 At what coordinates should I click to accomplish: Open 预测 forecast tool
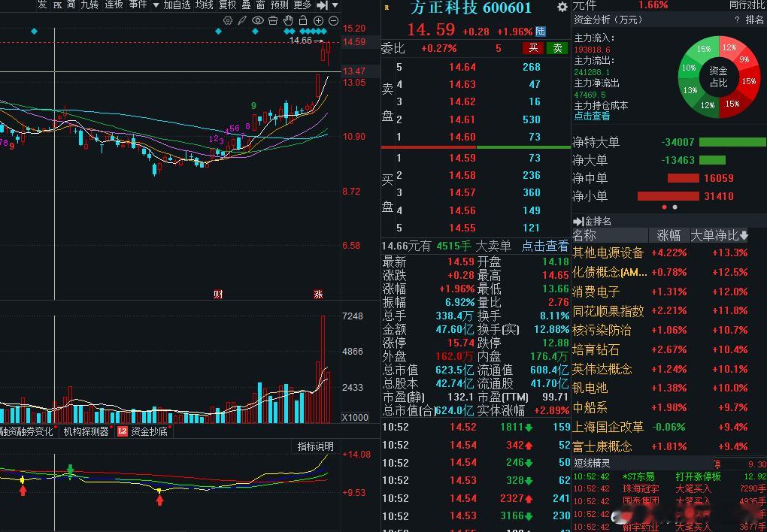[x=279, y=5]
